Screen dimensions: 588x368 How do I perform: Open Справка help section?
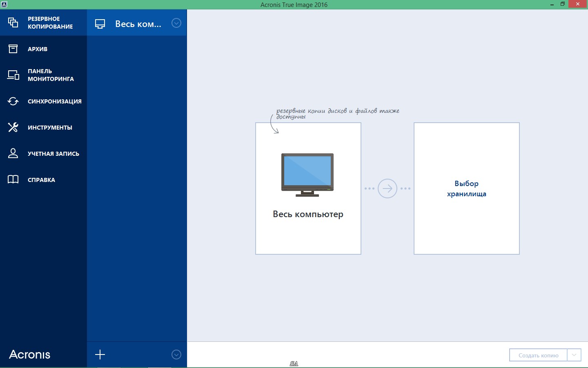pos(41,180)
